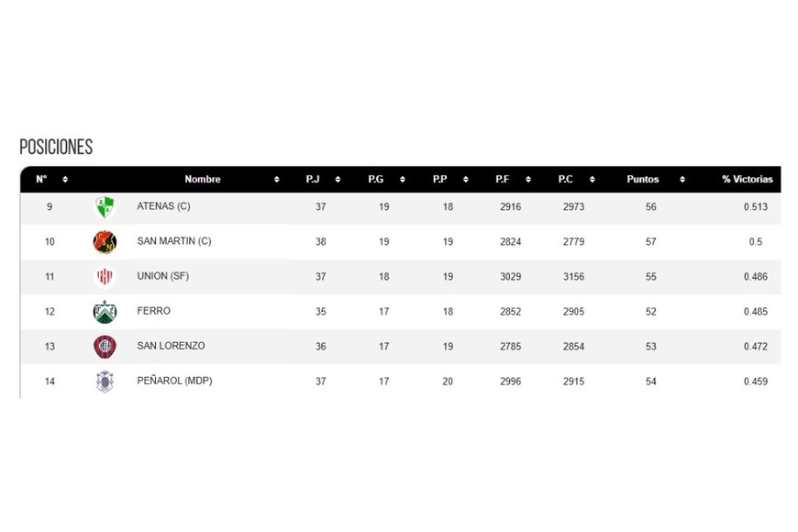Screen dimensions: 798x532
Task: Click the P.C column header
Action: click(566, 180)
